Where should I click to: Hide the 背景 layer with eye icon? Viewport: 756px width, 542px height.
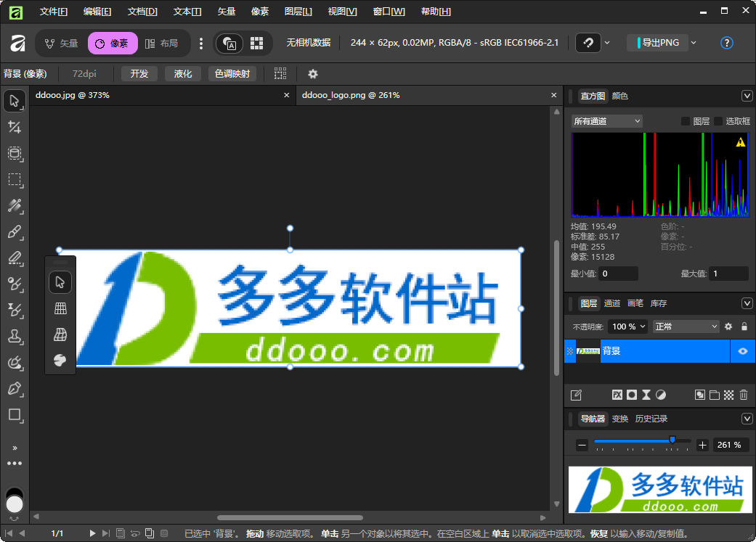(743, 351)
